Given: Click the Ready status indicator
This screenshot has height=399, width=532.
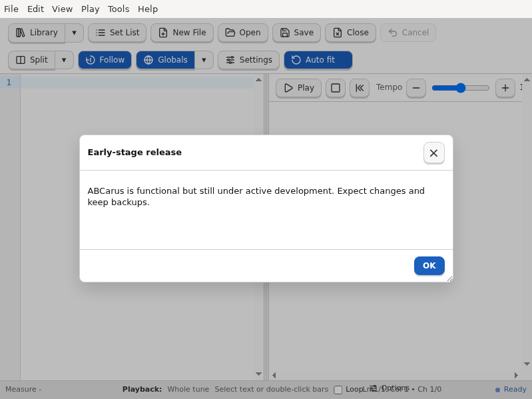Looking at the screenshot, I should (511, 389).
